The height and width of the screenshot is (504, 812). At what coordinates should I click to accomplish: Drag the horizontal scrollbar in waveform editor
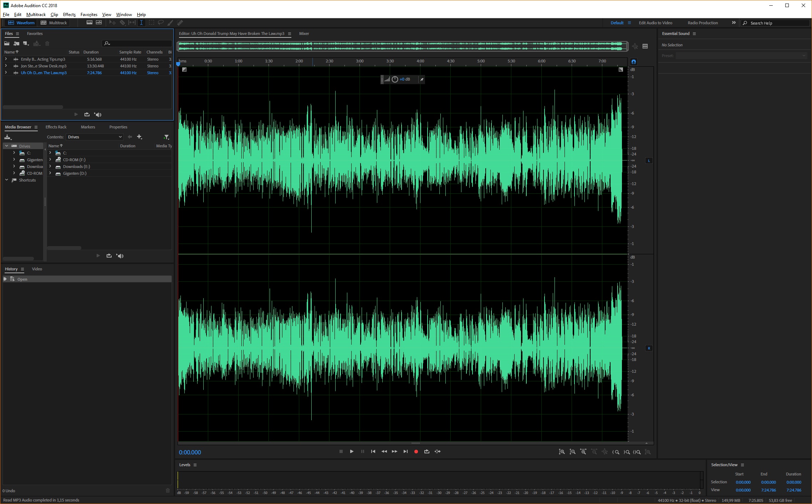[x=403, y=443]
